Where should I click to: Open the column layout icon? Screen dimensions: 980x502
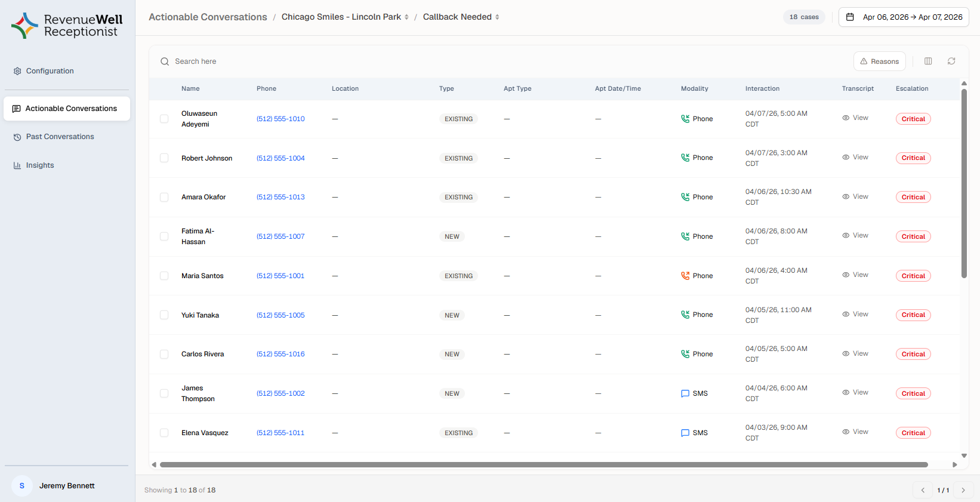pyautogui.click(x=928, y=61)
